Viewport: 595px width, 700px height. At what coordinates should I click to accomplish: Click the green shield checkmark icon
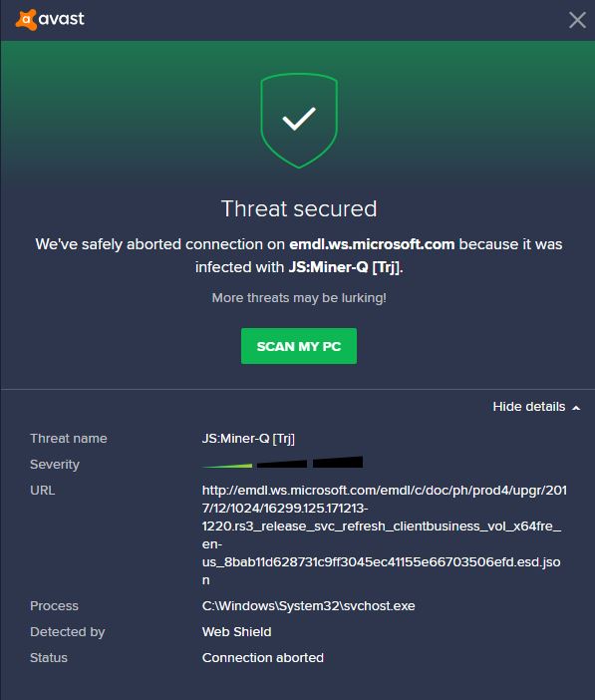coord(299,121)
